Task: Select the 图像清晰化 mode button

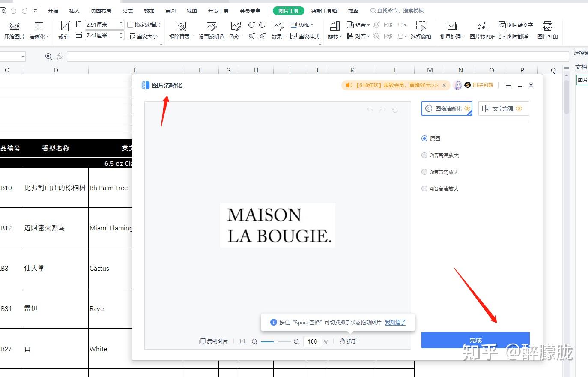Action: point(447,108)
